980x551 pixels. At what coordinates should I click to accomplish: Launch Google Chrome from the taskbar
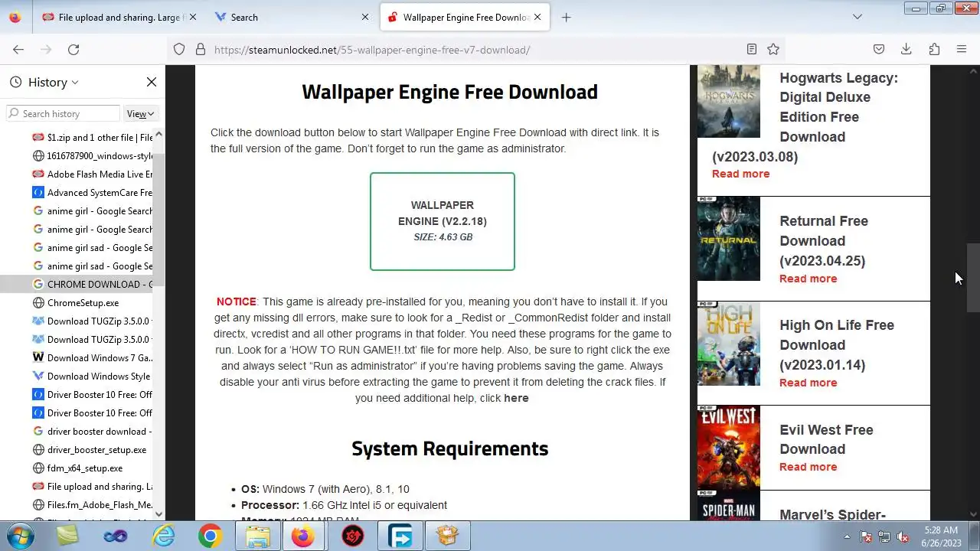pyautogui.click(x=210, y=536)
